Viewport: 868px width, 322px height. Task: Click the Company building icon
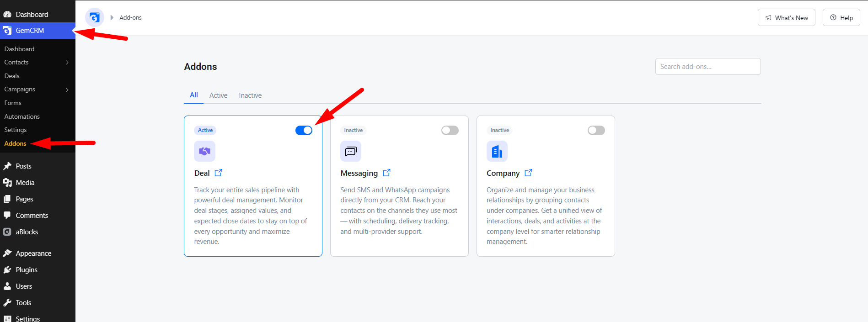(x=497, y=151)
